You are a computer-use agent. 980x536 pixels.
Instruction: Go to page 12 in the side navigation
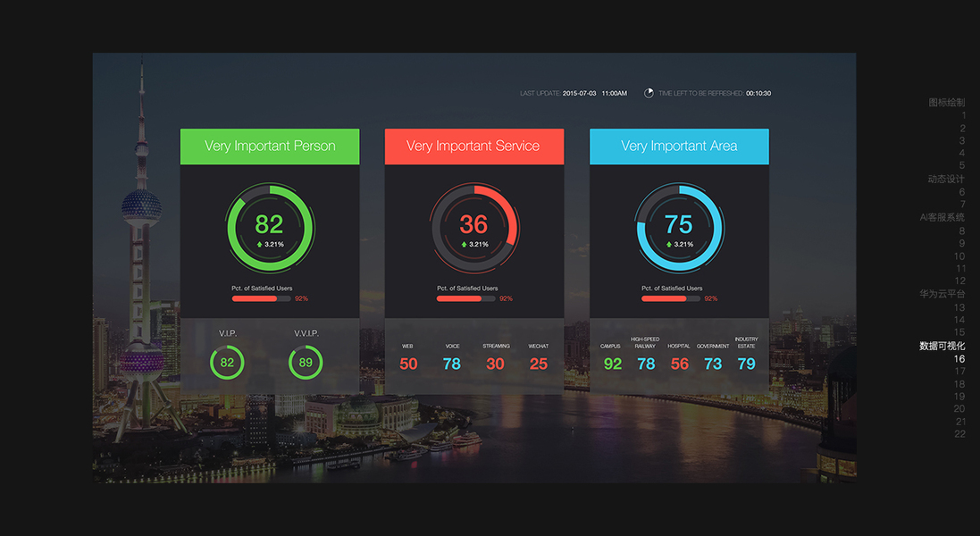pos(959,281)
